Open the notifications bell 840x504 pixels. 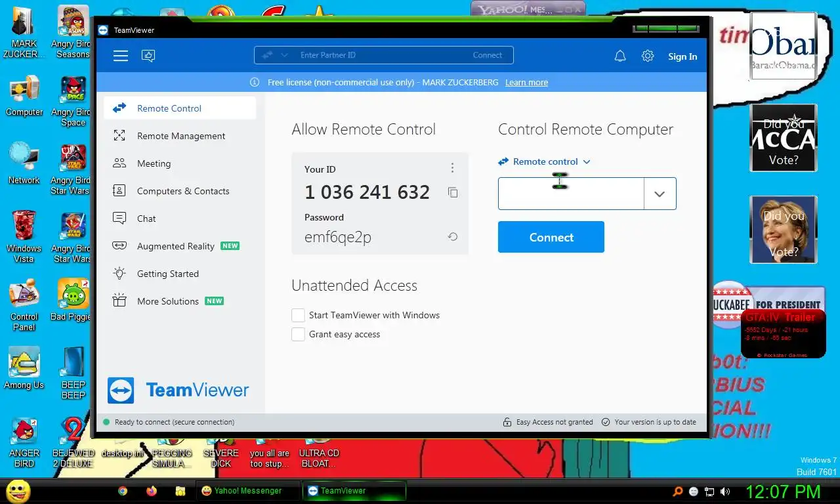point(620,56)
